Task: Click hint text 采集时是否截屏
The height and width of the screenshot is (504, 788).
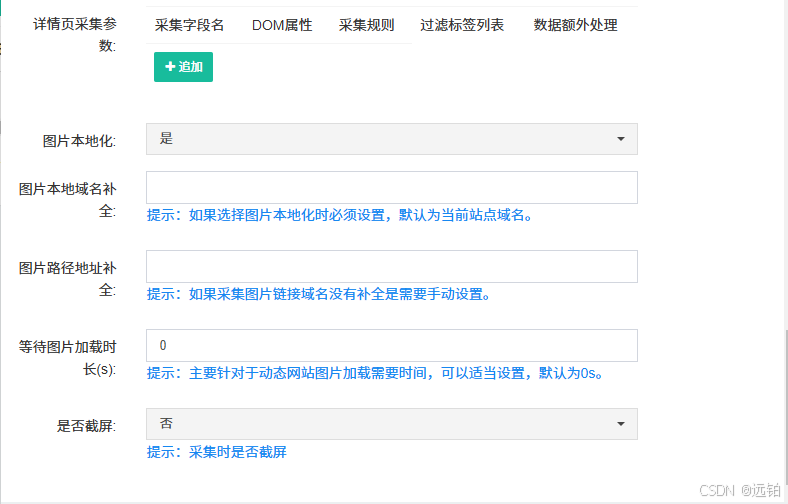Action: (238, 452)
